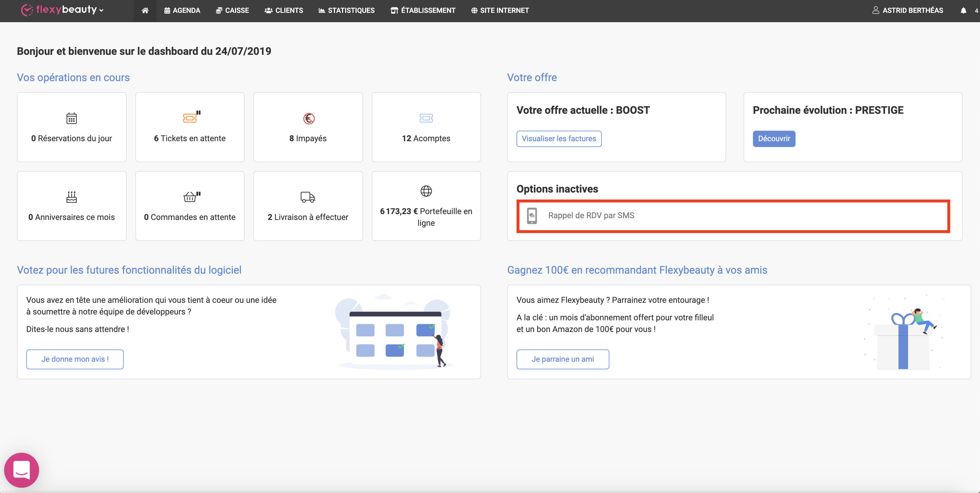Go to the home dashboard icon
Image resolution: width=980 pixels, height=493 pixels.
[x=145, y=11]
